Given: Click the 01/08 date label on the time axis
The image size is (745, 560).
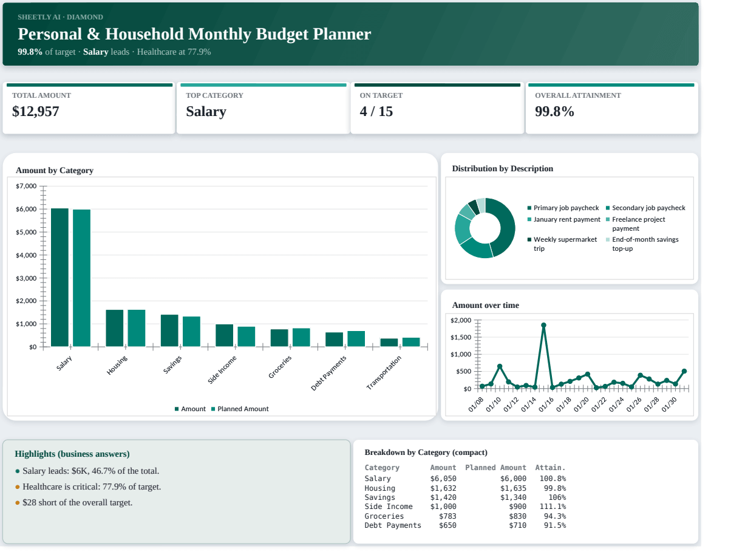Looking at the screenshot, I should pyautogui.click(x=476, y=405).
